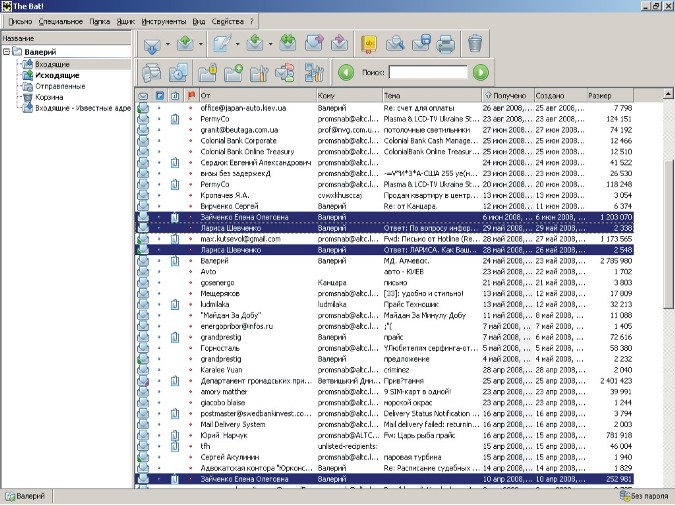Screen dimensions: 675x506
Task: Sort by the Размер column header
Action: 610,96
